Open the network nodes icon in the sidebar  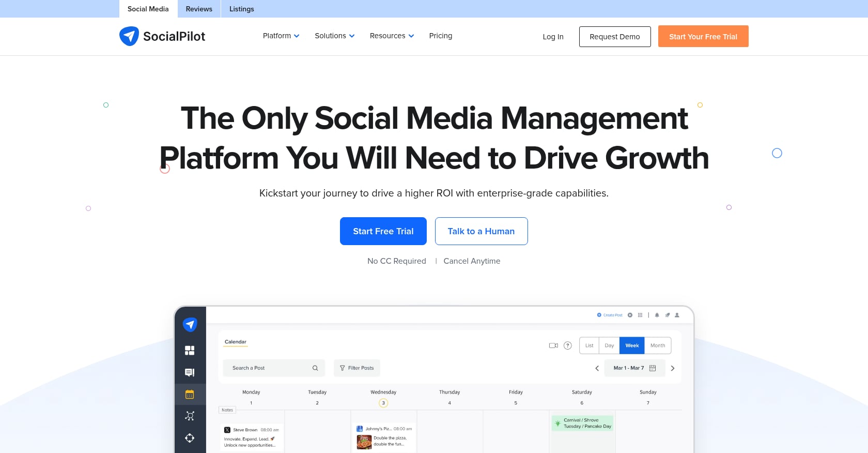pyautogui.click(x=190, y=416)
